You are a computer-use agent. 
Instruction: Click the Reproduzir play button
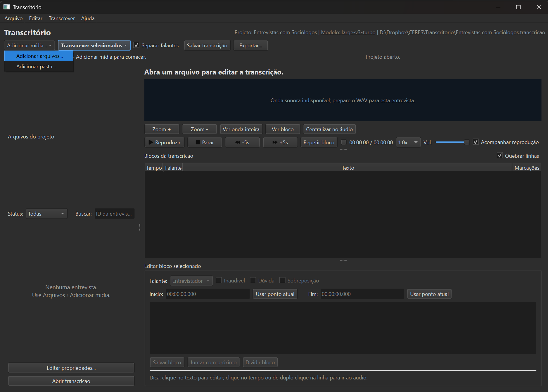(x=165, y=142)
